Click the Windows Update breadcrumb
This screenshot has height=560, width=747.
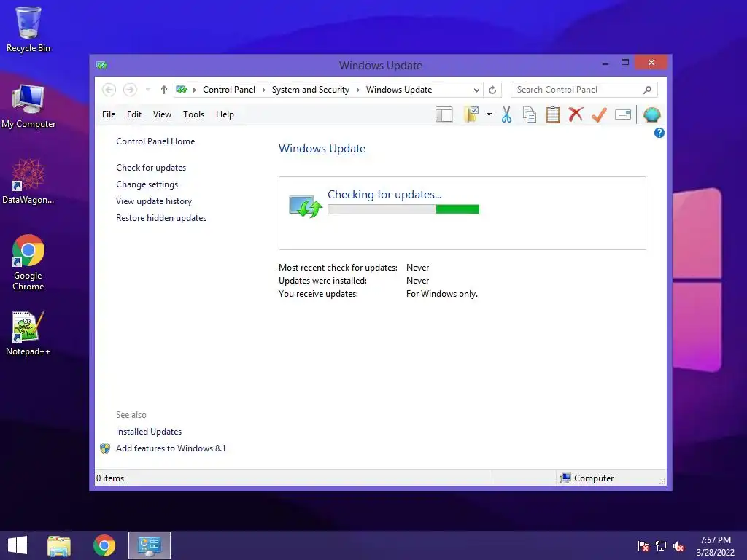click(399, 90)
